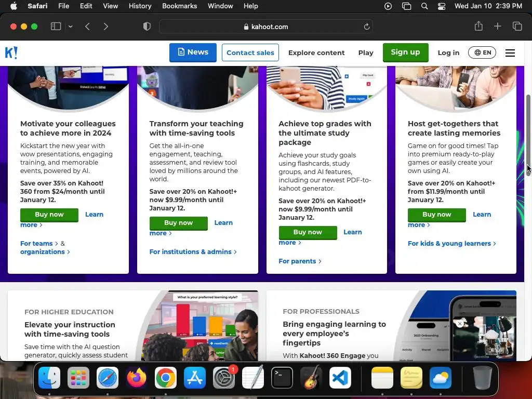This screenshot has width=532, height=399.
Task: Click the Share icon in Safari toolbar
Action: 478,26
